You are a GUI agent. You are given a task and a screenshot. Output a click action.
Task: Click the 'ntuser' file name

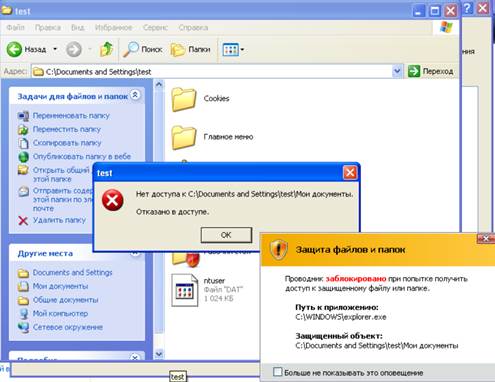coord(214,281)
